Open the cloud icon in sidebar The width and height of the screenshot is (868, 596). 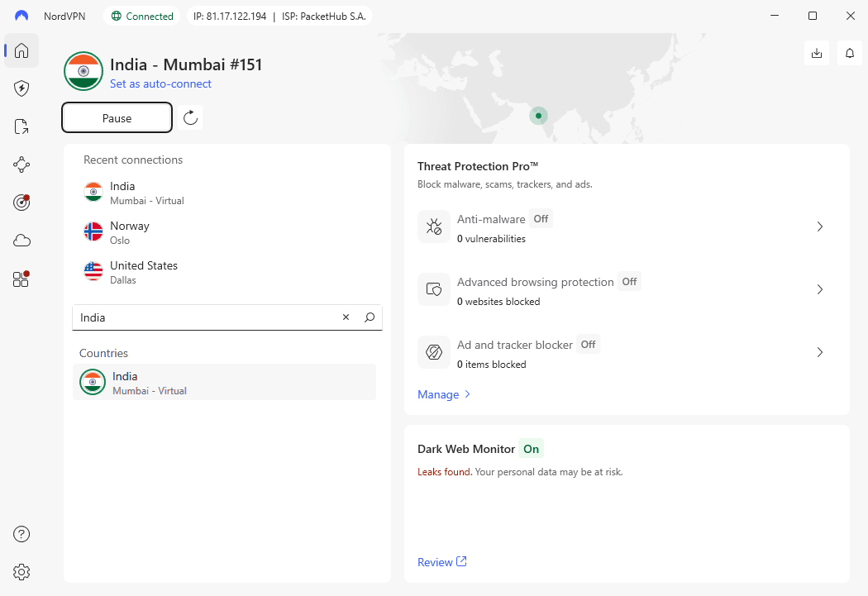click(21, 241)
